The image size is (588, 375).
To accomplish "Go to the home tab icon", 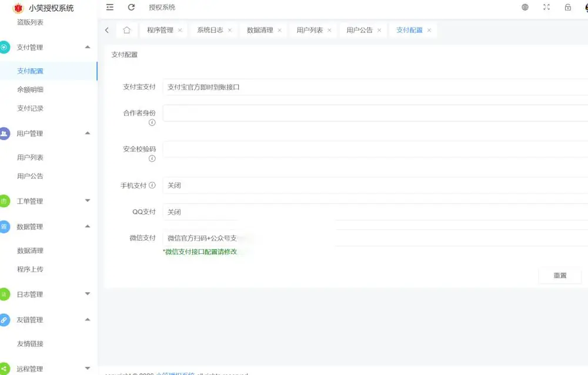I will click(x=127, y=30).
